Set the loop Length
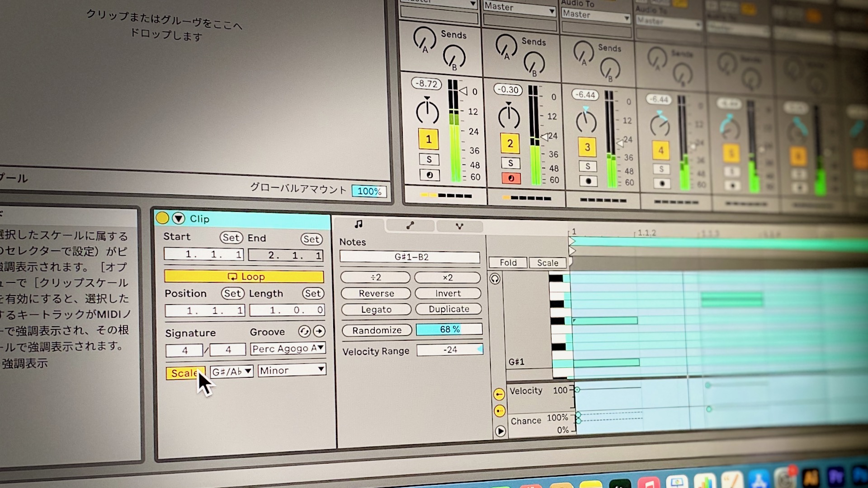868x488 pixels. point(313,294)
